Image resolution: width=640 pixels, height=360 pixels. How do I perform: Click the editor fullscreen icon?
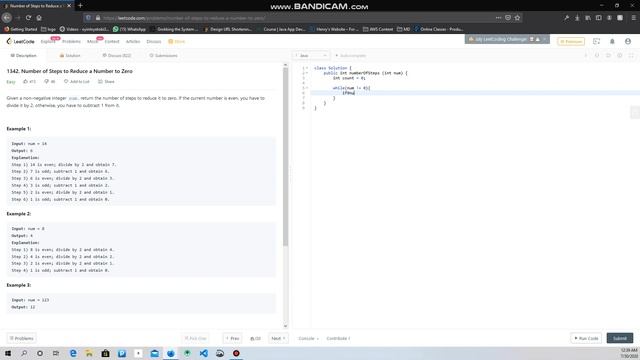pyautogui.click(x=631, y=56)
